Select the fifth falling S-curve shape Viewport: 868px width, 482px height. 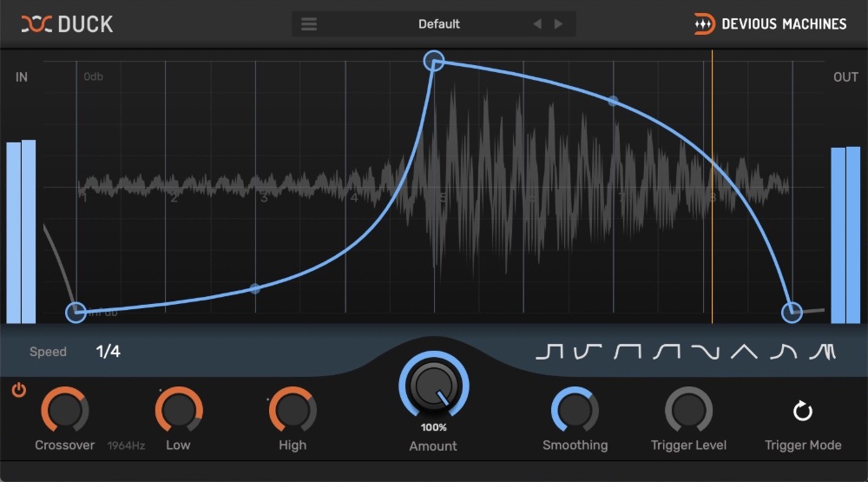coord(705,351)
